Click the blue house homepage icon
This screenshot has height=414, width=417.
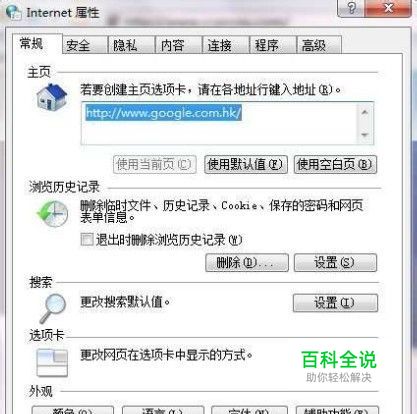(x=52, y=97)
